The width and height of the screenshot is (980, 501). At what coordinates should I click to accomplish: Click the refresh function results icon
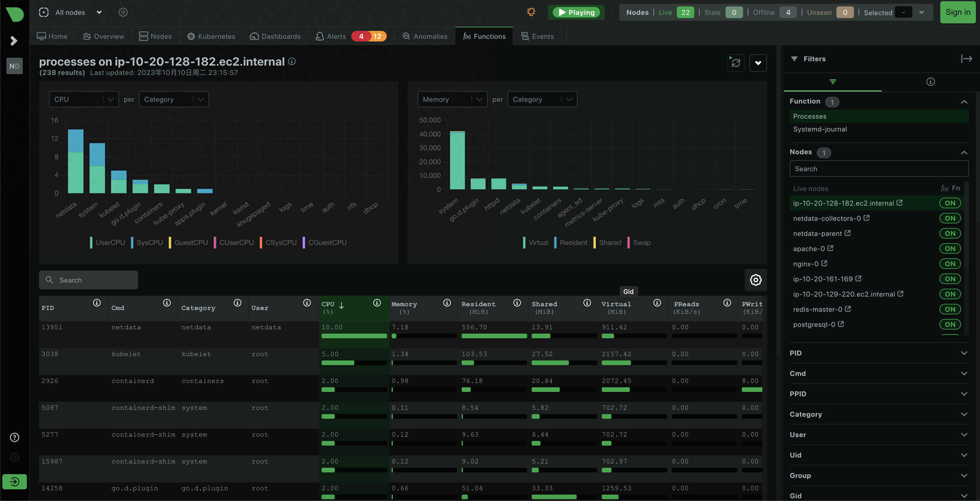click(x=735, y=63)
